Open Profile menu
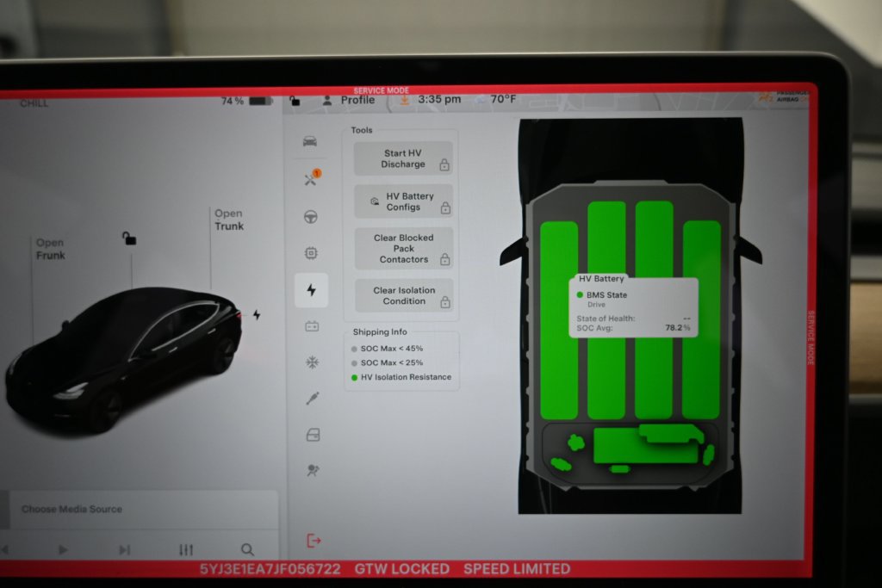The height and width of the screenshot is (588, 882). click(x=349, y=100)
